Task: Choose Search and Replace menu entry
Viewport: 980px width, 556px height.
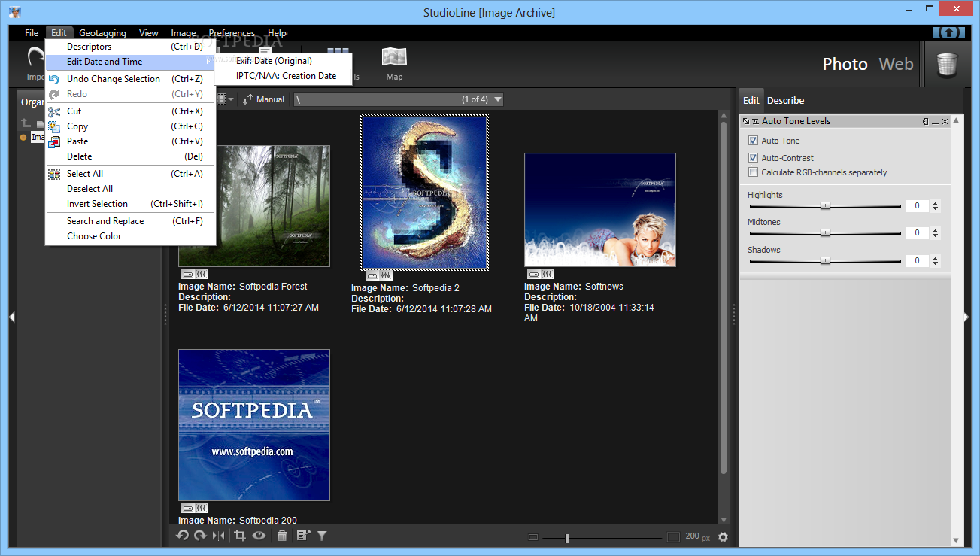Action: 131,221
